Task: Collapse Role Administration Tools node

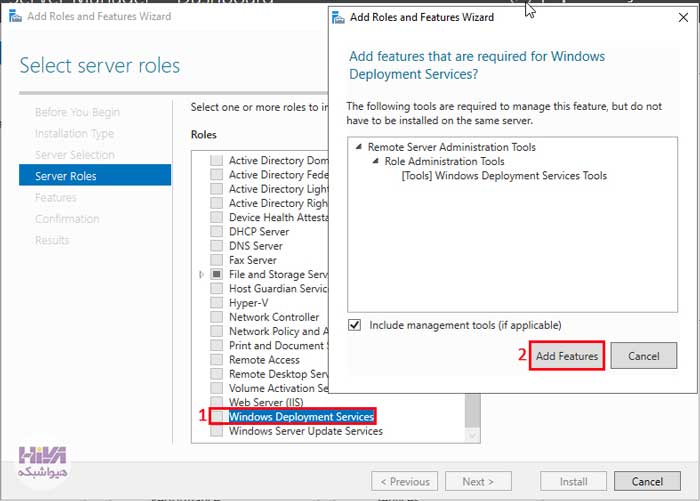Action: click(x=375, y=161)
